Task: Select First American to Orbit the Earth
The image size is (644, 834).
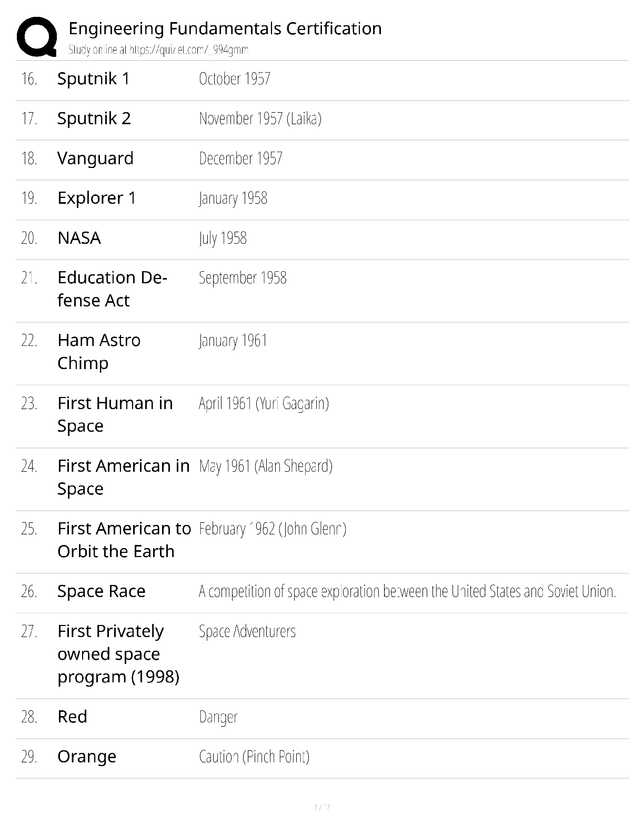Action: 124,540
